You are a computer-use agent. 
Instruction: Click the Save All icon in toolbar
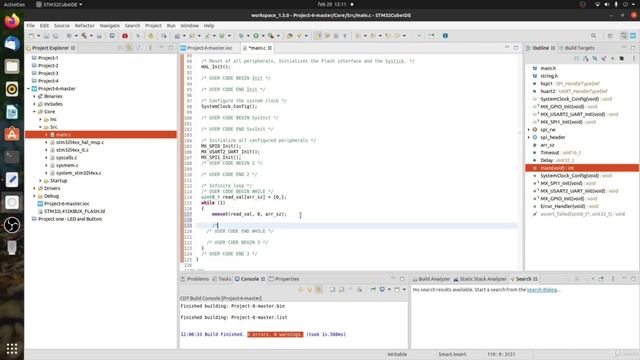(x=56, y=36)
